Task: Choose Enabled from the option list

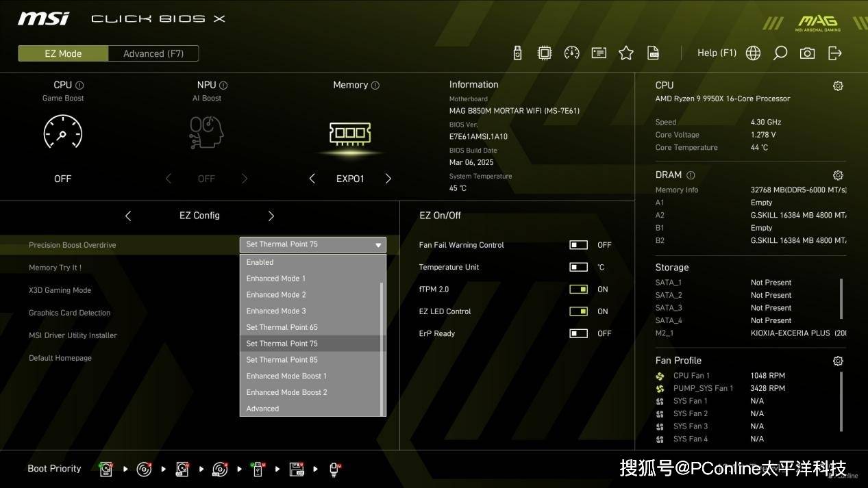Action: point(310,262)
